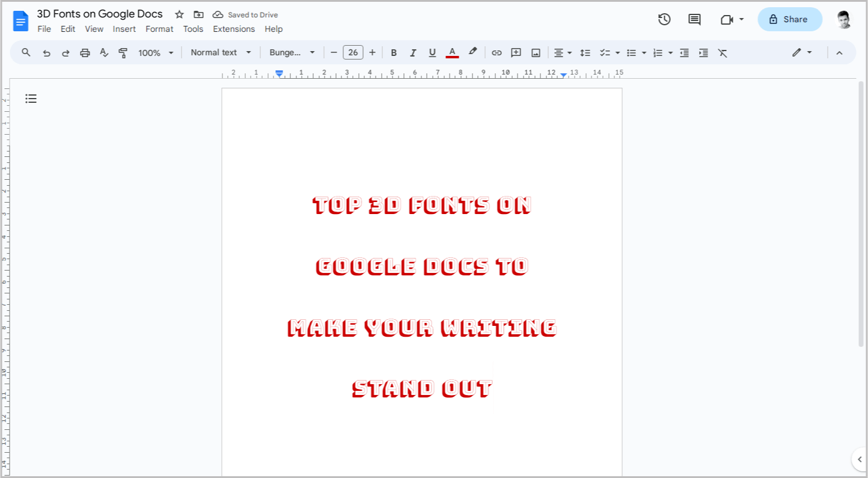Print the document
The width and height of the screenshot is (868, 478).
[x=85, y=53]
